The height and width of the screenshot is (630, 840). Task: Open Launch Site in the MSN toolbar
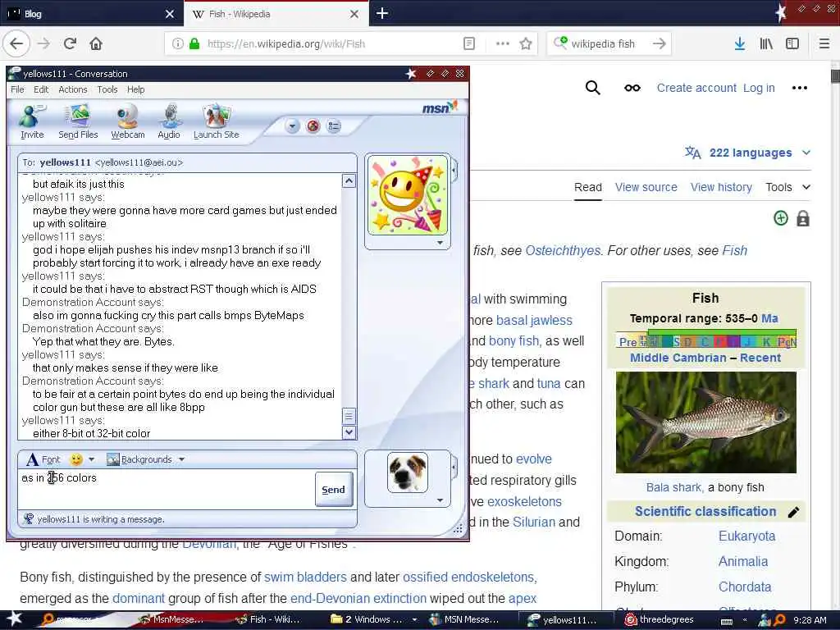pyautogui.click(x=217, y=121)
